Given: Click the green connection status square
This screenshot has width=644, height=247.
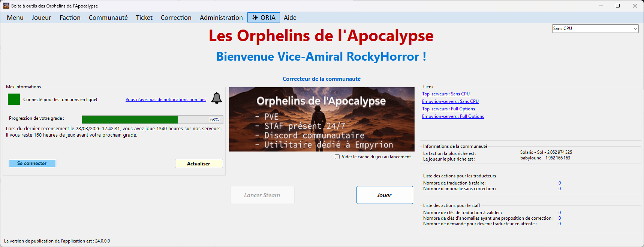Looking at the screenshot, I should [x=14, y=99].
